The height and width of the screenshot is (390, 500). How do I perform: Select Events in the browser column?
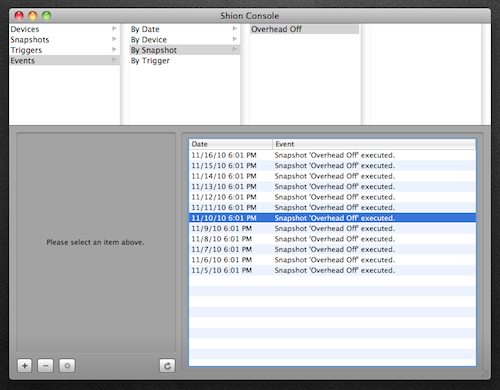pyautogui.click(x=64, y=60)
